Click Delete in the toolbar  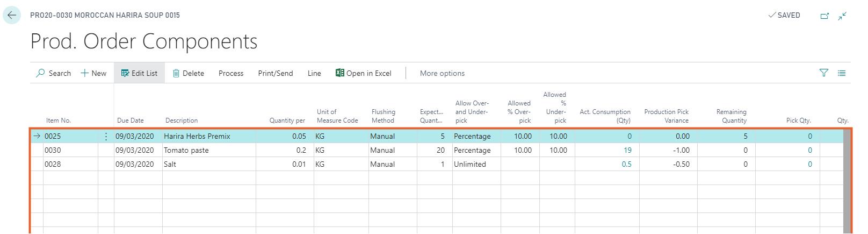[x=188, y=73]
